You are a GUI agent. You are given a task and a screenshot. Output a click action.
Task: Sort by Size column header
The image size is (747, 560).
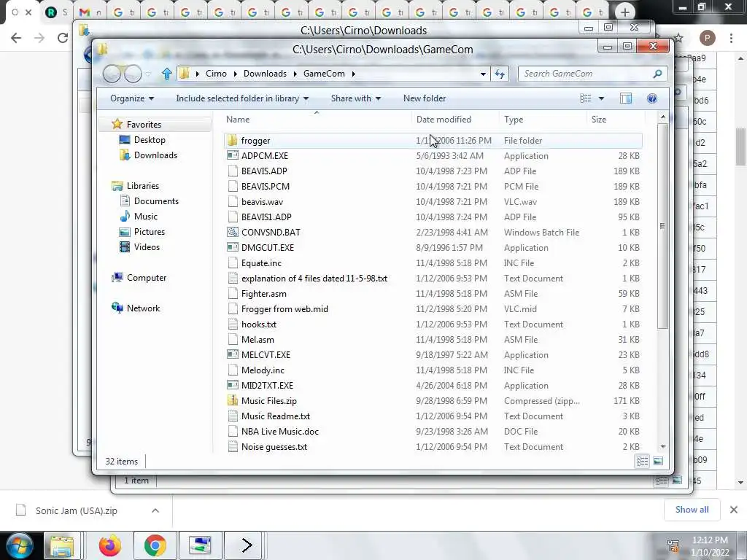tap(599, 120)
